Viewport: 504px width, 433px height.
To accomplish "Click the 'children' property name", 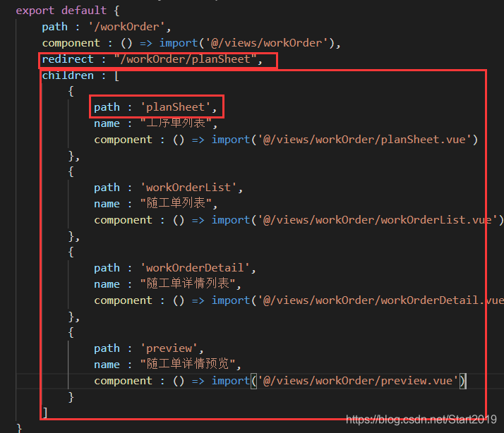I will pyautogui.click(x=68, y=75).
